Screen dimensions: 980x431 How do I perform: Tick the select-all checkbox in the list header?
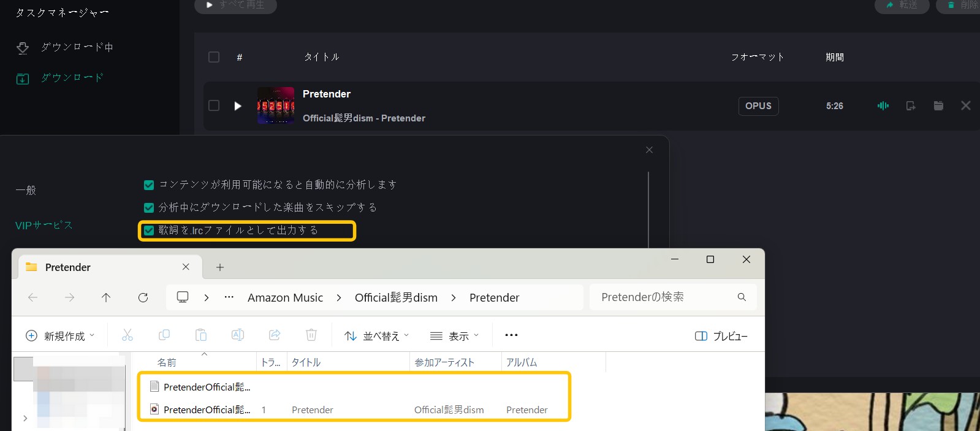[214, 57]
